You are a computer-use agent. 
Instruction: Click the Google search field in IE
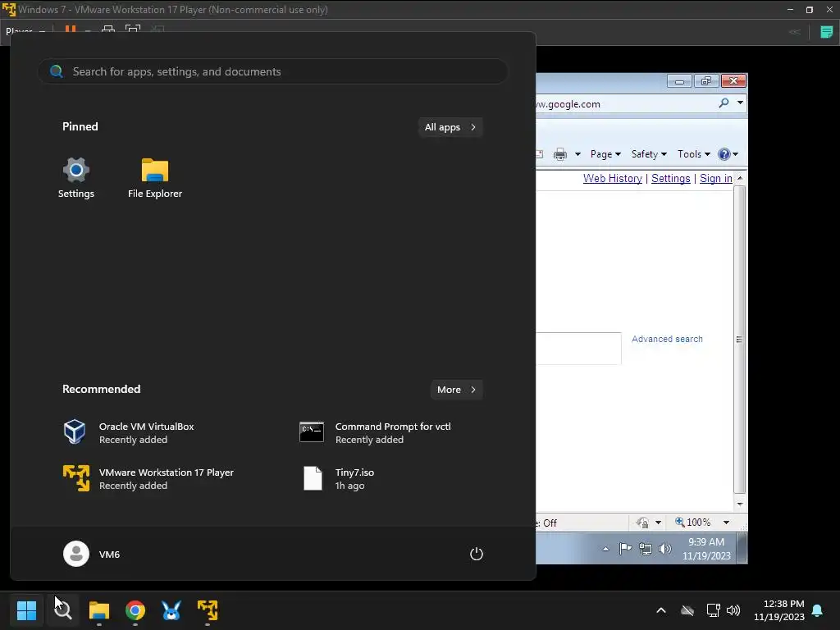(x=579, y=348)
